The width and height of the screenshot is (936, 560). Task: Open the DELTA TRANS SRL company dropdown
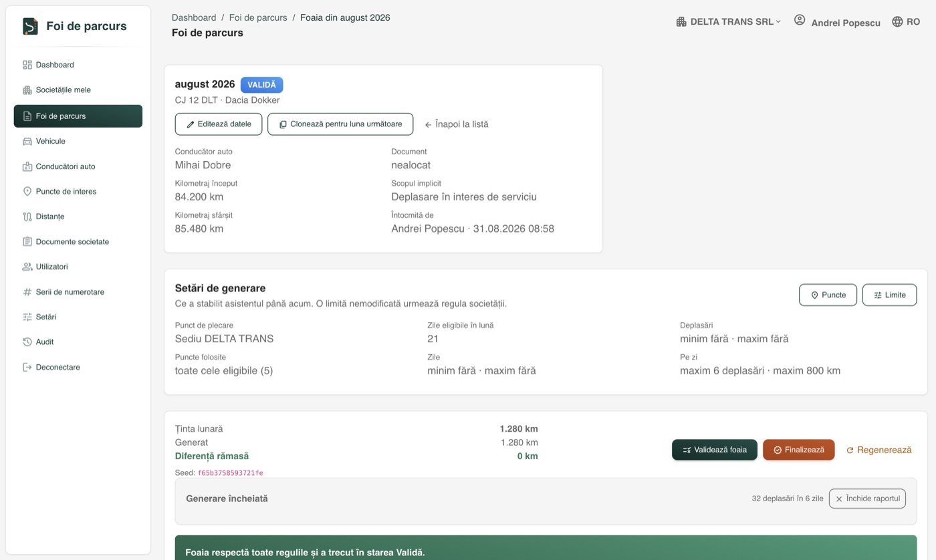[x=728, y=22]
